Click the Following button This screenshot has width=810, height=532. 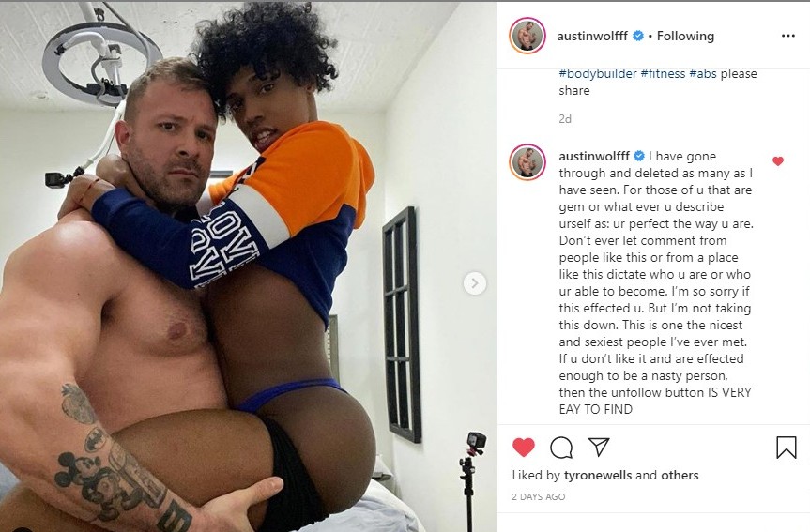pos(685,36)
